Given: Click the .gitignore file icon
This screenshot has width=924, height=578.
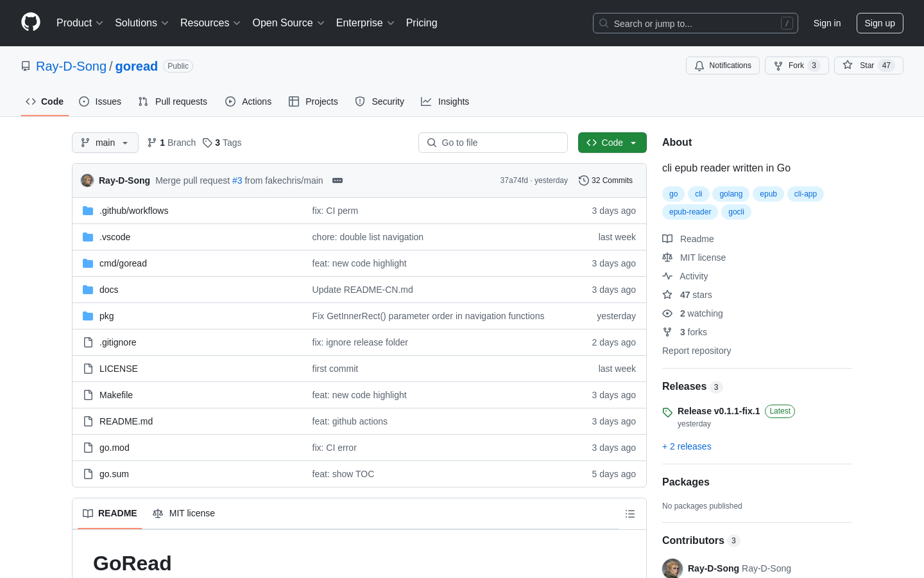Looking at the screenshot, I should point(88,342).
